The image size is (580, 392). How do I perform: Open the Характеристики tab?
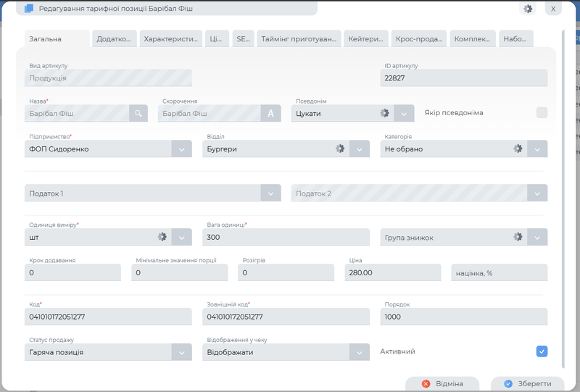[x=171, y=39]
